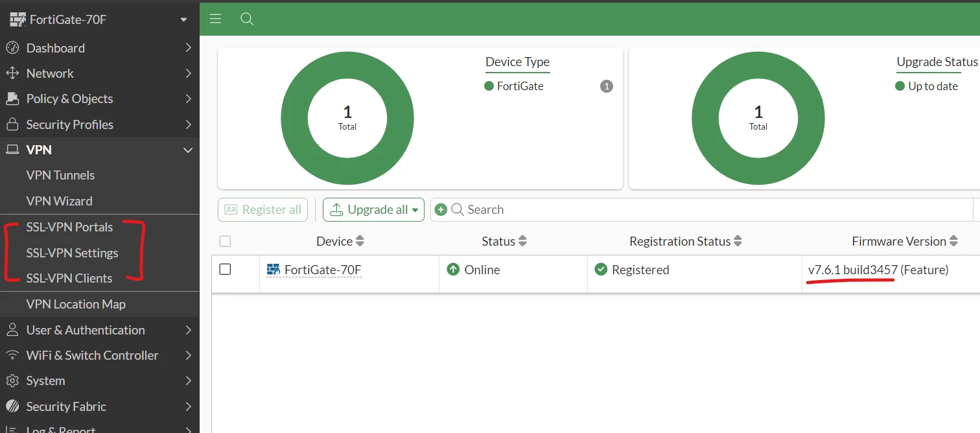Click the green plus filter icon
The height and width of the screenshot is (433, 980).
(441, 209)
